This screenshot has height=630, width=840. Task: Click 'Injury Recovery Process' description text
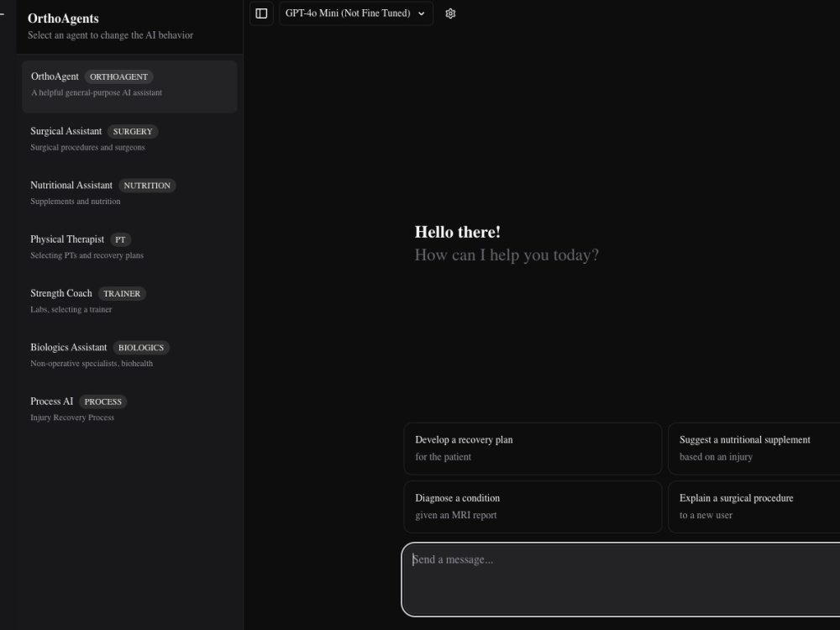pyautogui.click(x=72, y=417)
